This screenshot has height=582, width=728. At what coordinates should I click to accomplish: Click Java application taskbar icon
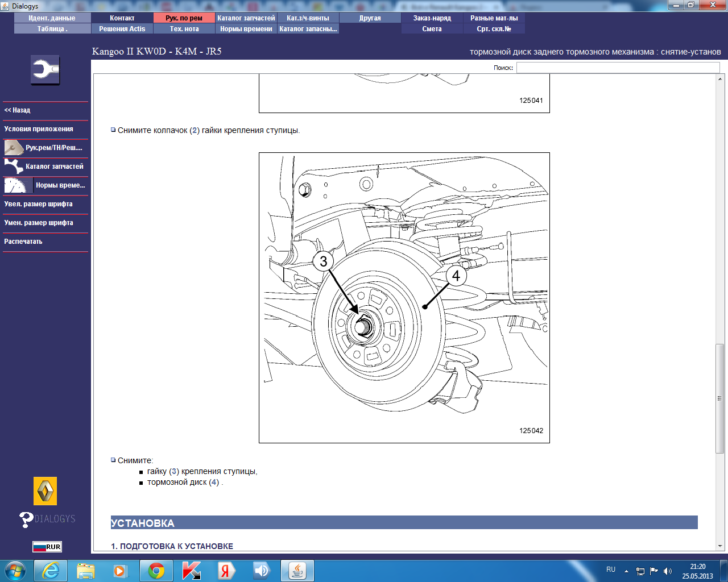click(297, 571)
